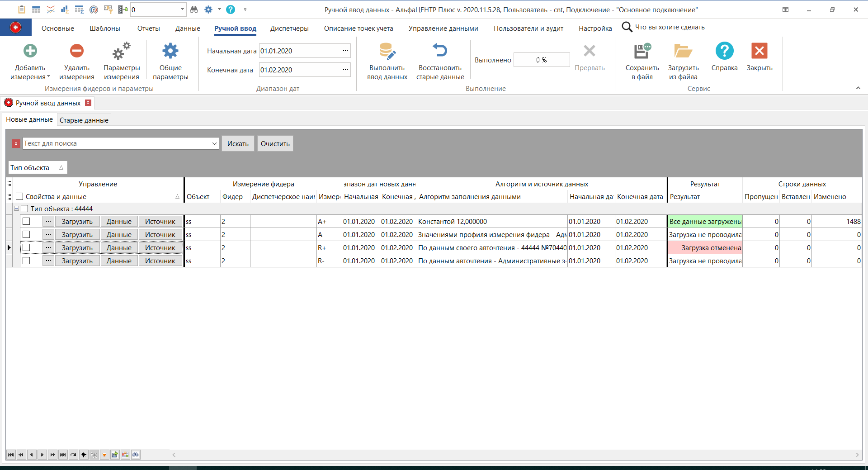868x470 pixels.
Task: Open the gauge indicator icon on the toolbar
Action: 94,9
